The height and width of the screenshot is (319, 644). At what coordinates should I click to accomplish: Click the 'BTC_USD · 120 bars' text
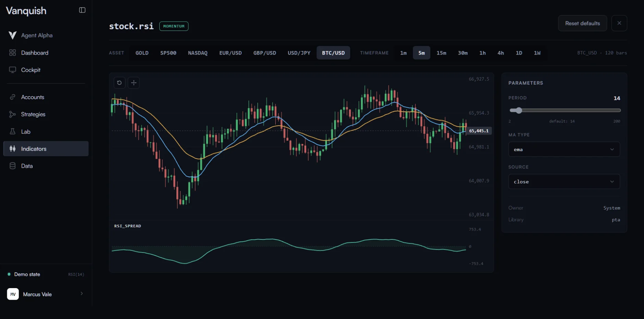point(602,53)
